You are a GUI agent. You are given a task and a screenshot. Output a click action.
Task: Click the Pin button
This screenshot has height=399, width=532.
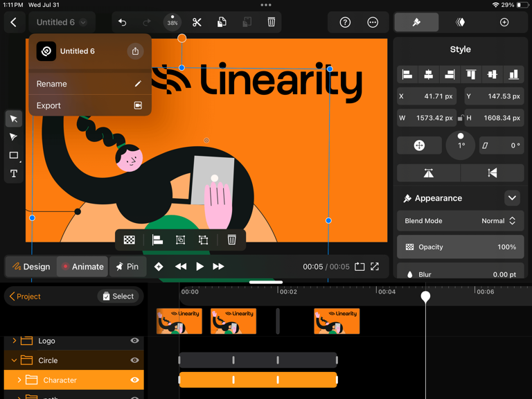tap(128, 267)
